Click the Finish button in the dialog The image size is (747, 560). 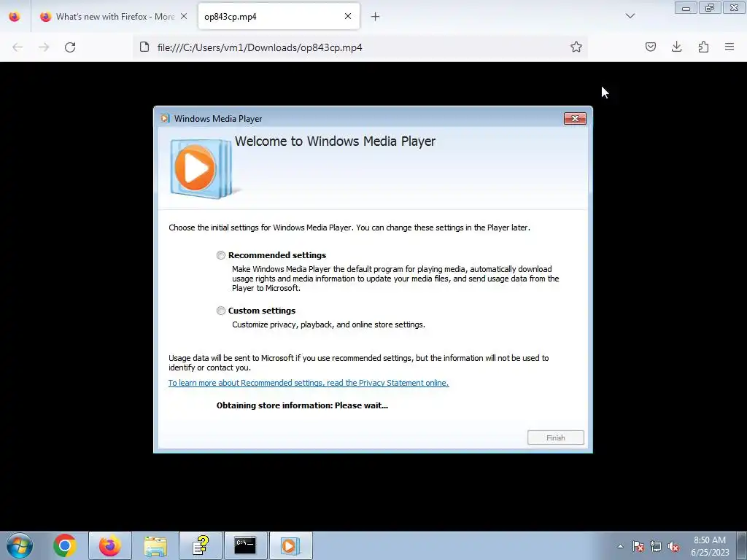[x=555, y=437]
